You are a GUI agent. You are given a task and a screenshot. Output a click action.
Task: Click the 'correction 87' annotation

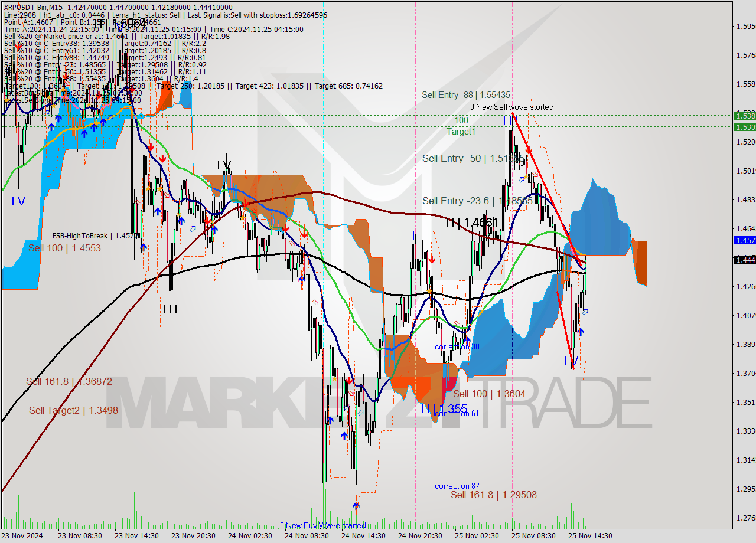click(457, 486)
